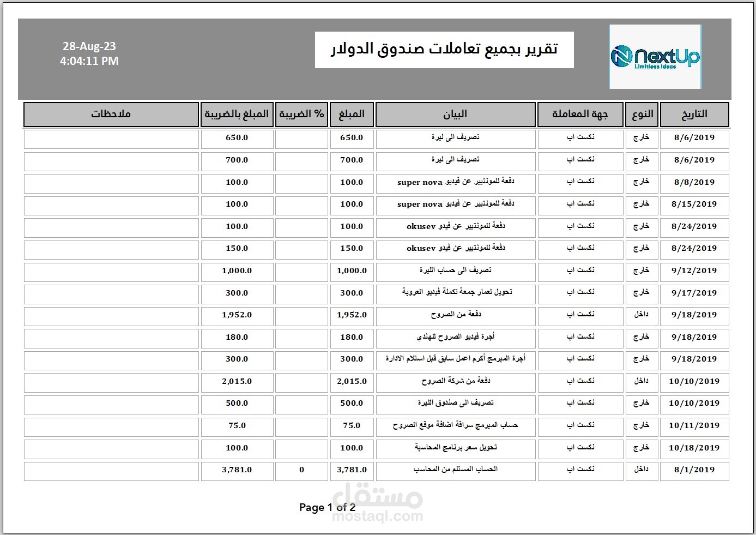Click the time 4:04:11 PM
This screenshot has width=756, height=535.
point(89,61)
